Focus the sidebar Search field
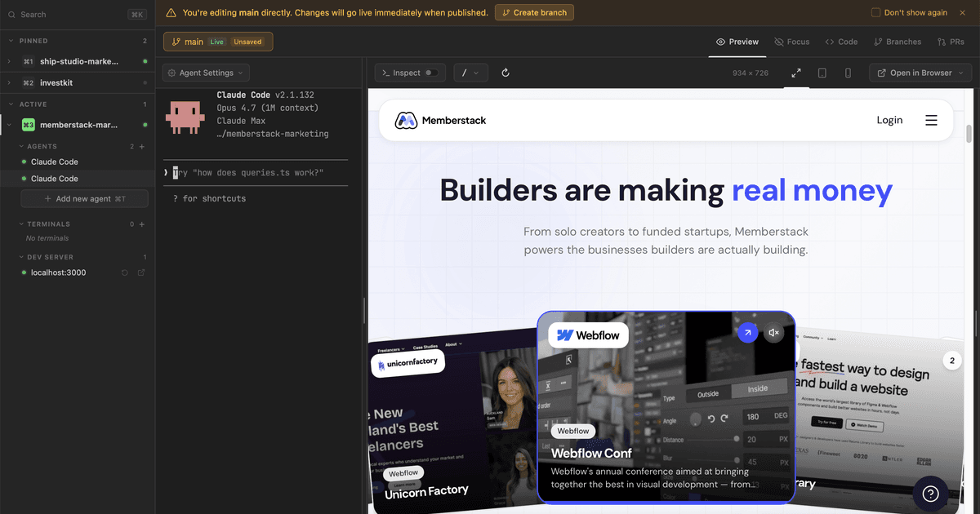The height and width of the screenshot is (514, 980). 78,15
